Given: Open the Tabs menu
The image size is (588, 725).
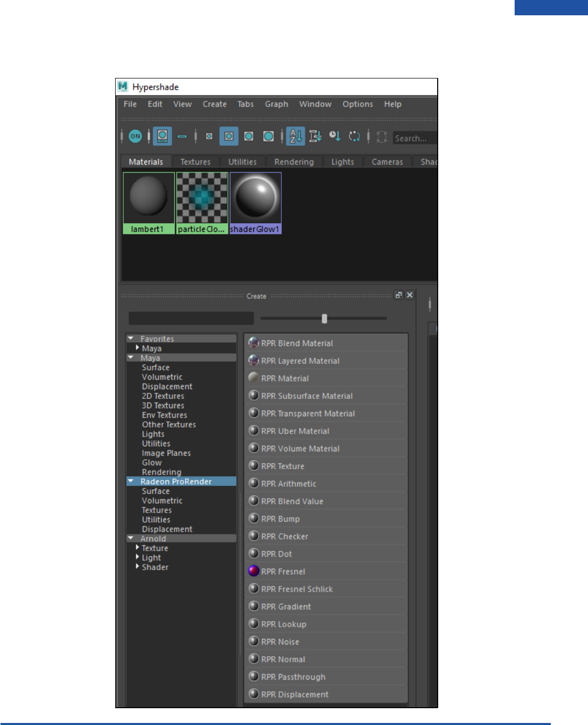Looking at the screenshot, I should (x=246, y=104).
